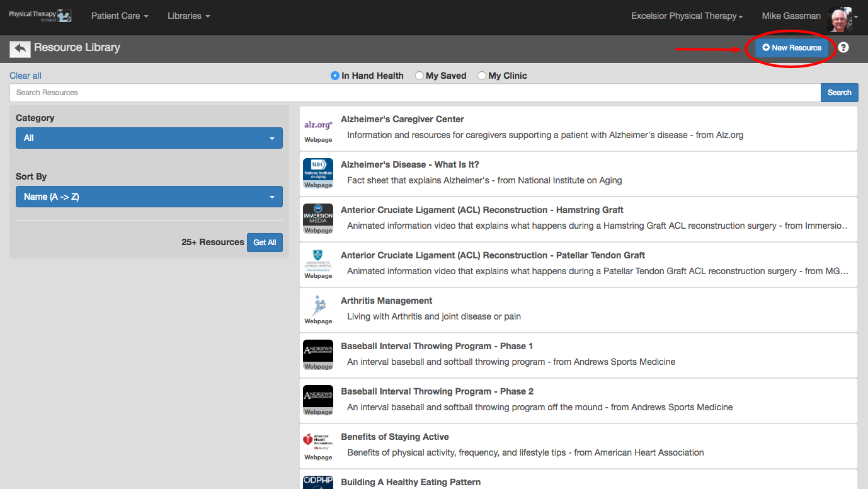Open the Category dropdown set to All

coord(149,138)
